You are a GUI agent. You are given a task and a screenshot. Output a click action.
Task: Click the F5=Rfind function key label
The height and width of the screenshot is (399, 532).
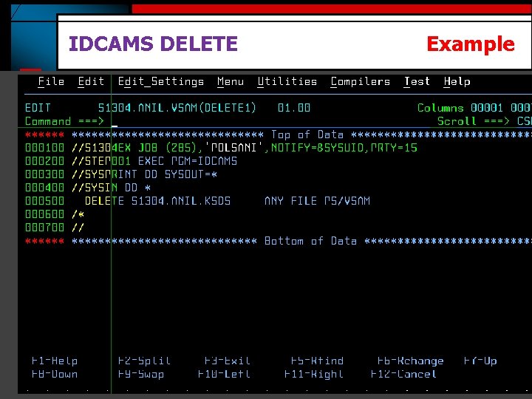tap(317, 361)
